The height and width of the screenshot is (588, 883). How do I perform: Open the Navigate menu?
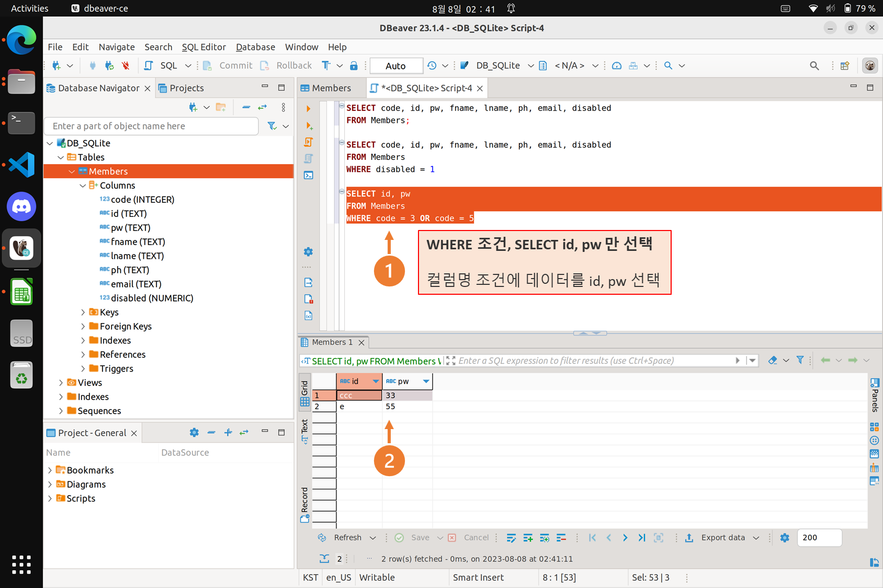point(117,47)
